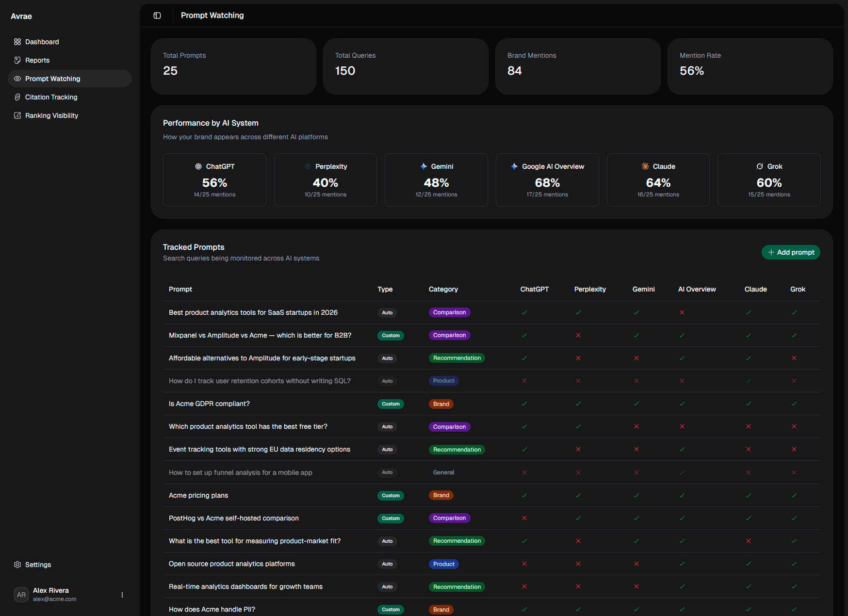Viewport: 848px width, 616px height.
Task: Select Prompt Watching in the sidebar
Action: point(70,79)
